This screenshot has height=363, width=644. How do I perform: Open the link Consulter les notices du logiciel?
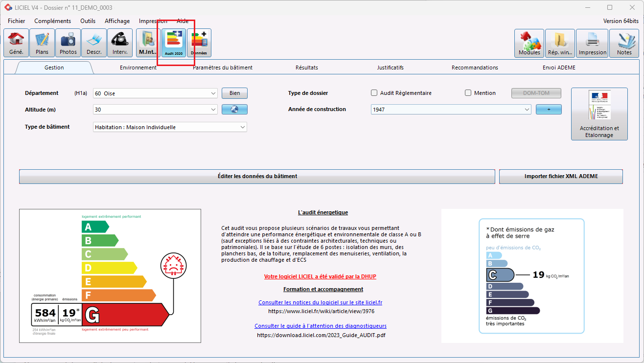coord(320,303)
